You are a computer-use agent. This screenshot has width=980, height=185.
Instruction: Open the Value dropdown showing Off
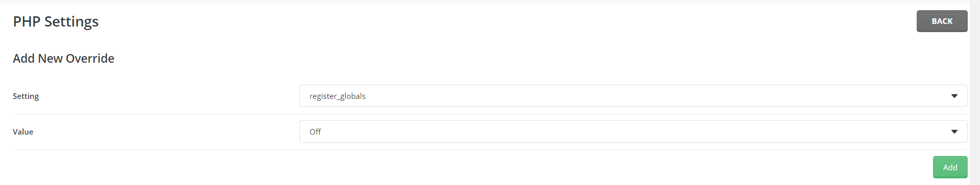(x=633, y=131)
